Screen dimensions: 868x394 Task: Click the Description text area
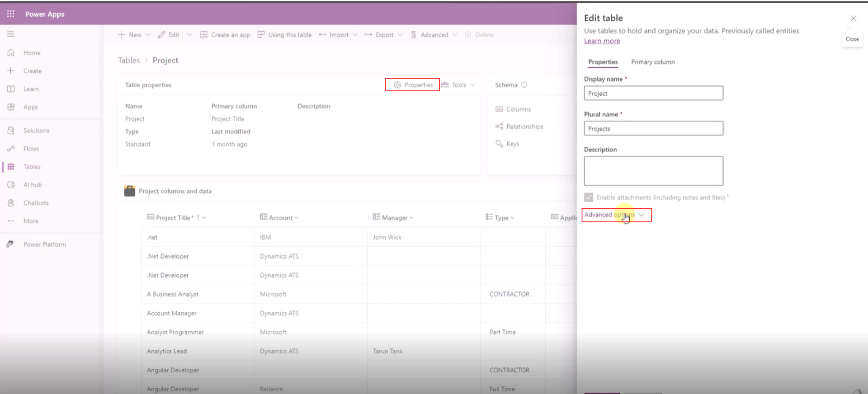point(653,171)
